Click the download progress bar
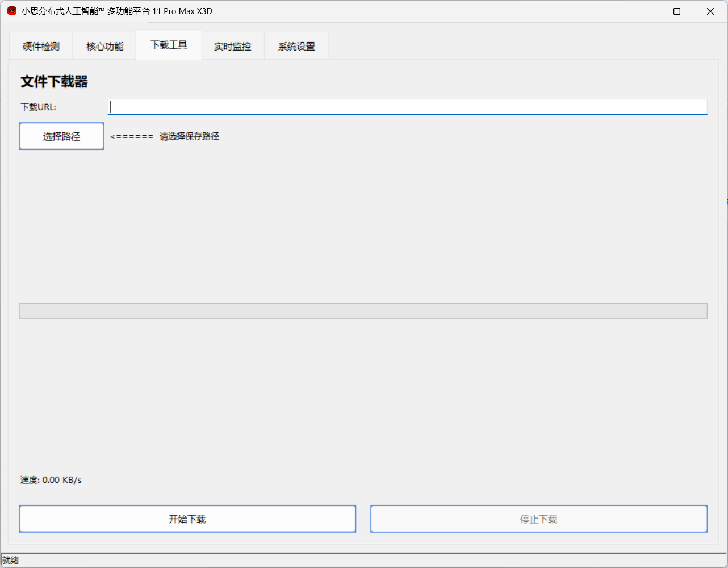Image resolution: width=728 pixels, height=568 pixels. pyautogui.click(x=363, y=311)
